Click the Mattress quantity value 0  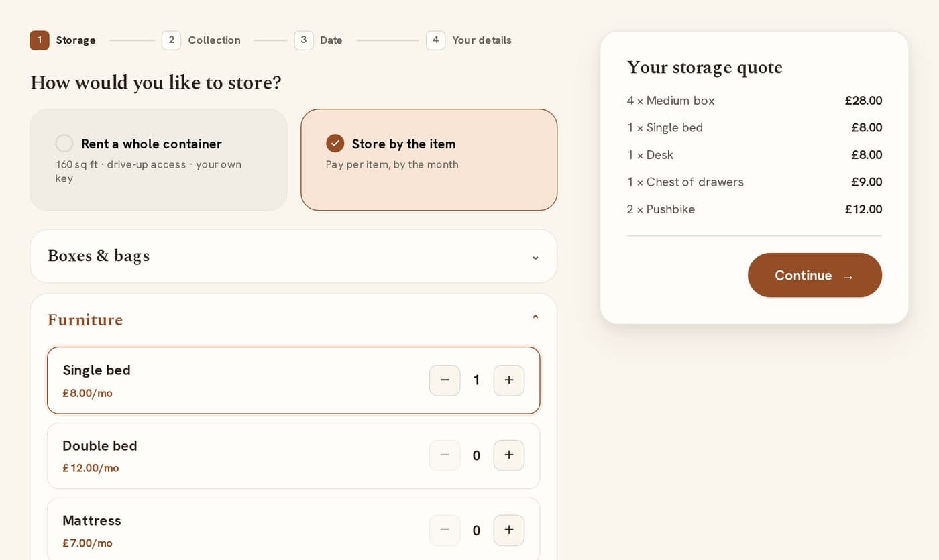coord(477,530)
